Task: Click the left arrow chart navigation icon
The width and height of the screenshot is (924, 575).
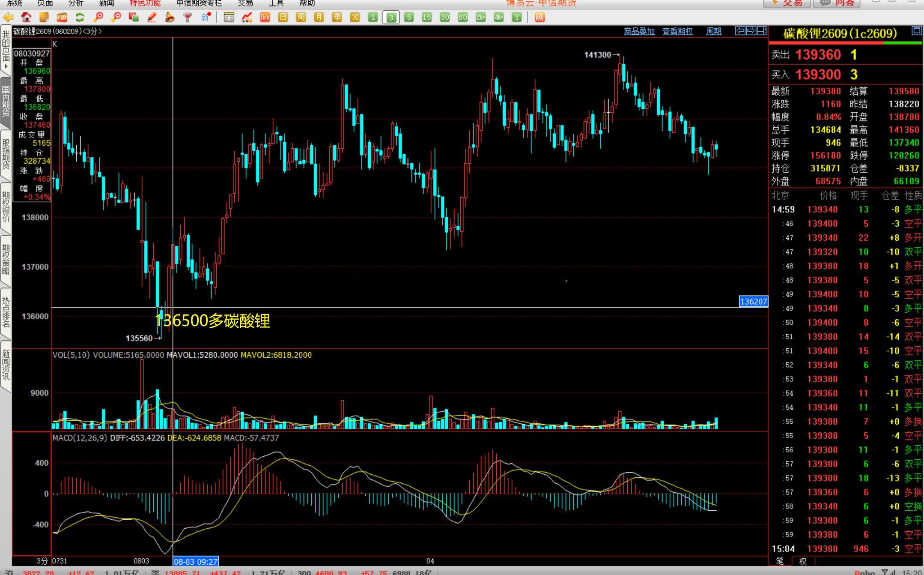Action: pos(740,30)
